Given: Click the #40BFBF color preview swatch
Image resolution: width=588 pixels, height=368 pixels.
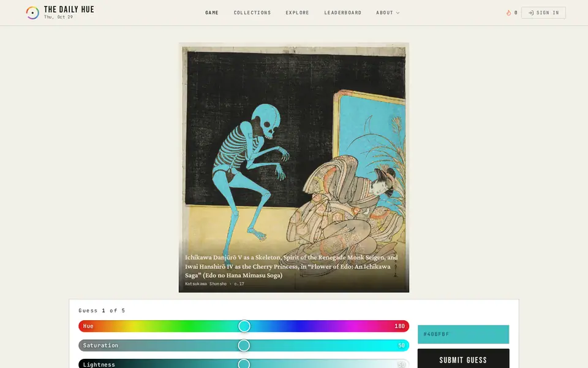Looking at the screenshot, I should (x=464, y=334).
